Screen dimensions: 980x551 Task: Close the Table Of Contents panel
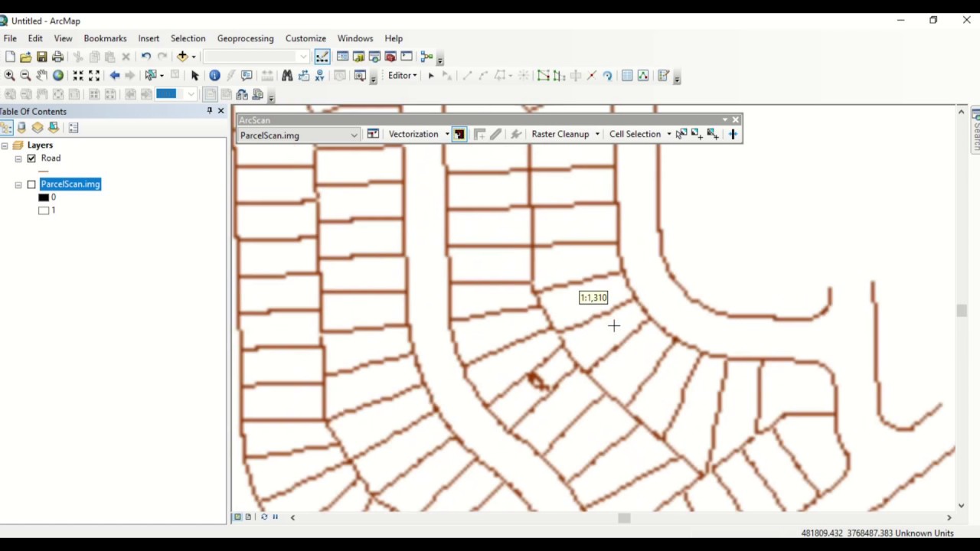(x=221, y=111)
